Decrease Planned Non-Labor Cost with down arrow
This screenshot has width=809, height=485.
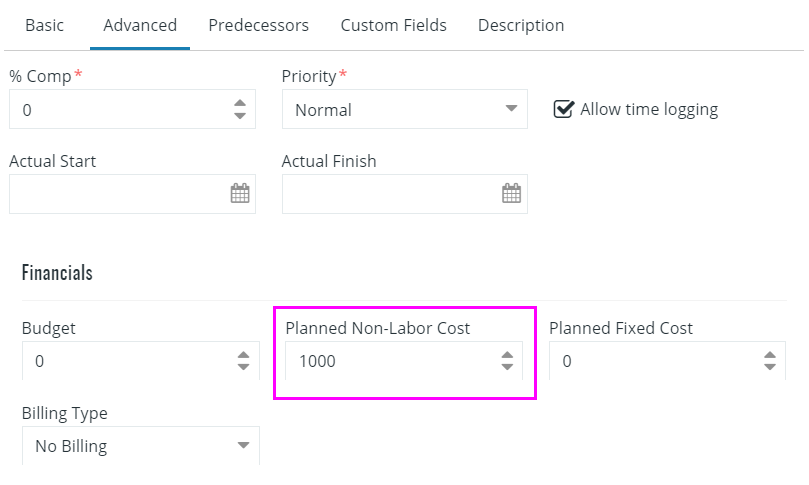(x=507, y=367)
